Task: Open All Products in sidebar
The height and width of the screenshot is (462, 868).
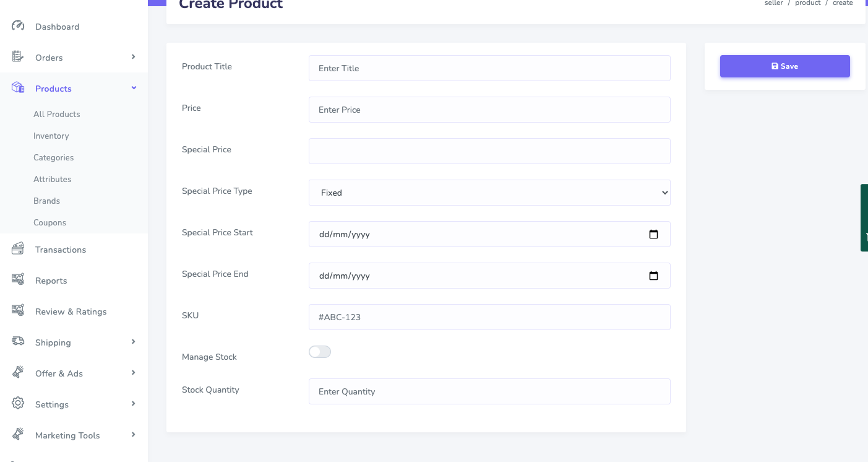Action: [x=57, y=114]
